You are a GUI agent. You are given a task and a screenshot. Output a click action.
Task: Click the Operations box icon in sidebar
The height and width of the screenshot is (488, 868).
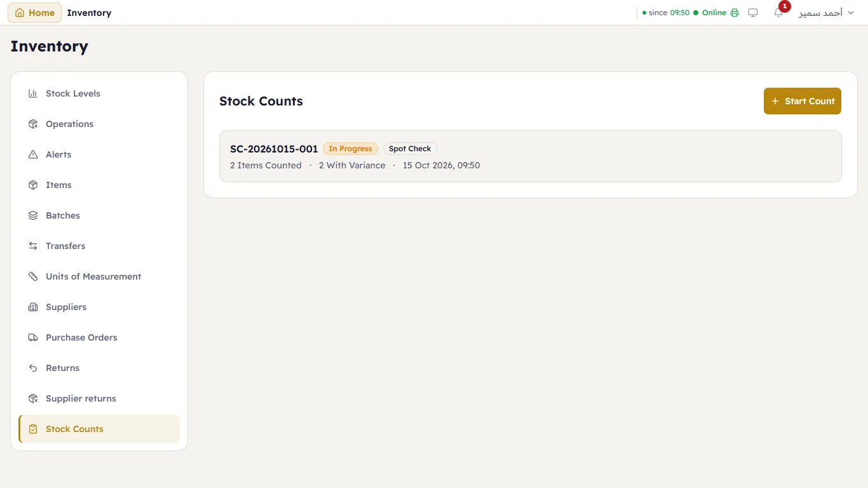pyautogui.click(x=33, y=124)
